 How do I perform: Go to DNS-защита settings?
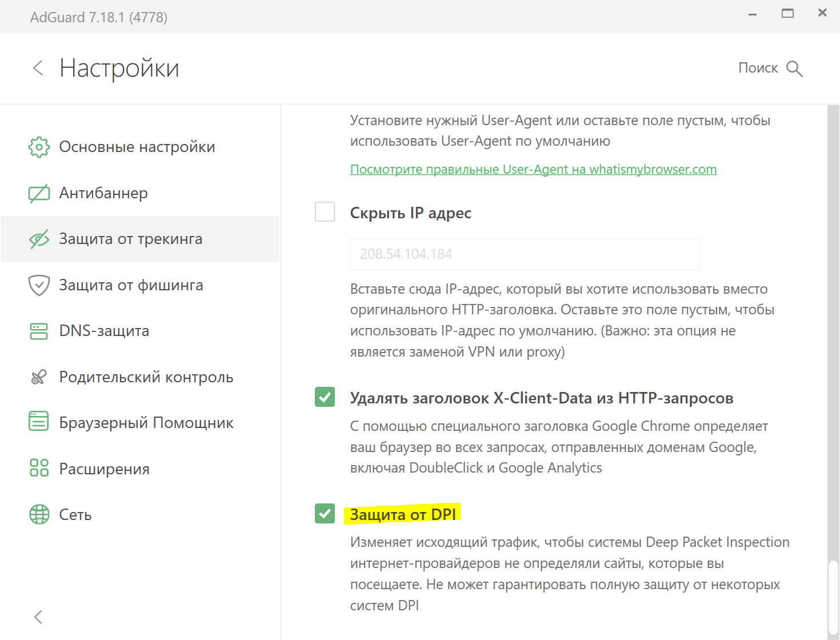[140, 331]
